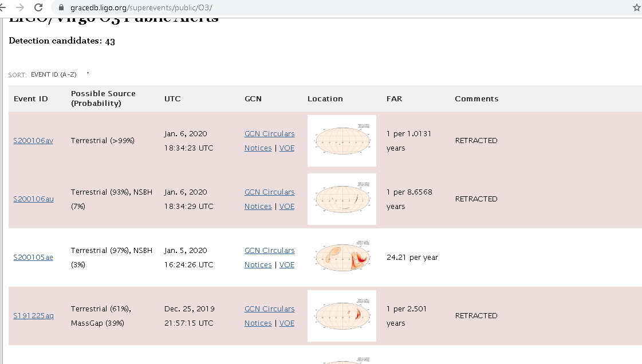
Task: Select FAR 1 per 8.6568 years
Action: pos(409,199)
